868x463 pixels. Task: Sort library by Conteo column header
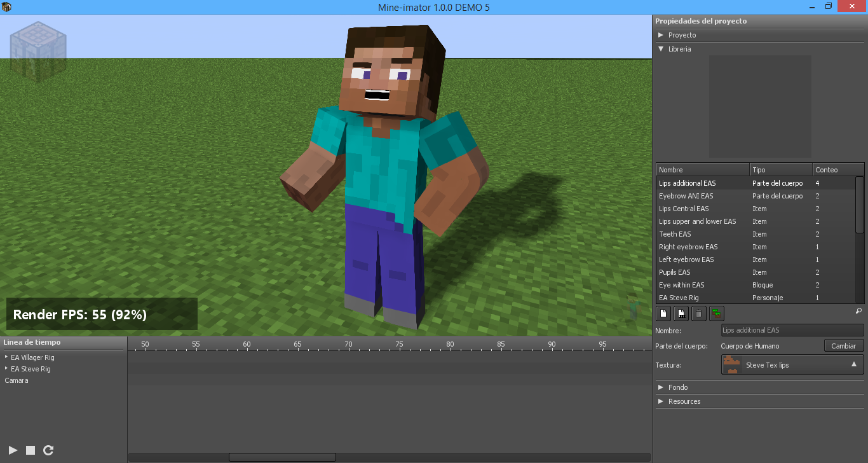(838, 170)
